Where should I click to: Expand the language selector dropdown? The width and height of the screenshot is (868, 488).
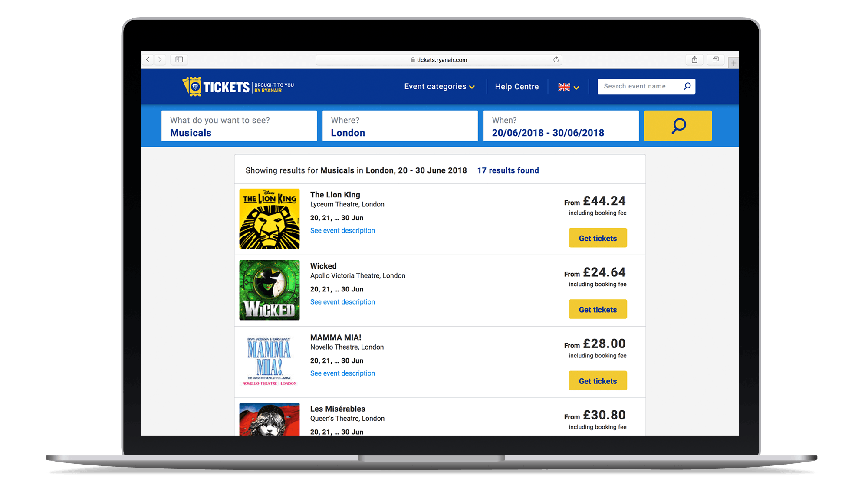point(569,86)
